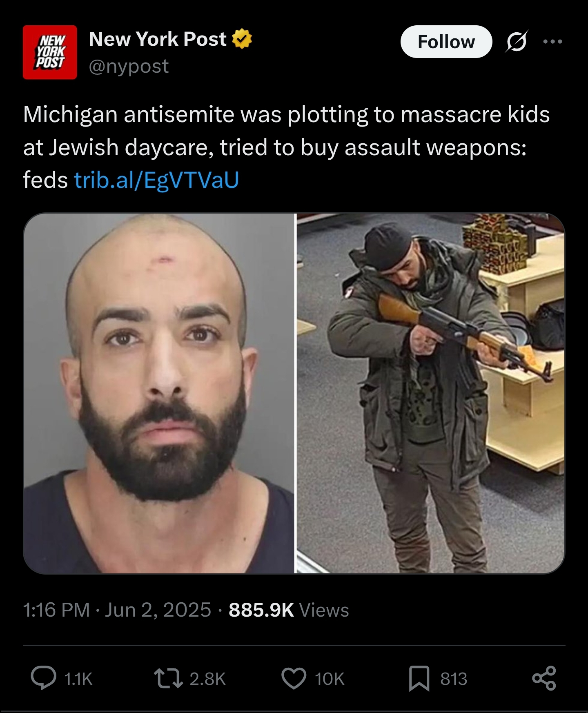The height and width of the screenshot is (713, 588).
Task: Open the reply speech bubble icon
Action: 44,679
